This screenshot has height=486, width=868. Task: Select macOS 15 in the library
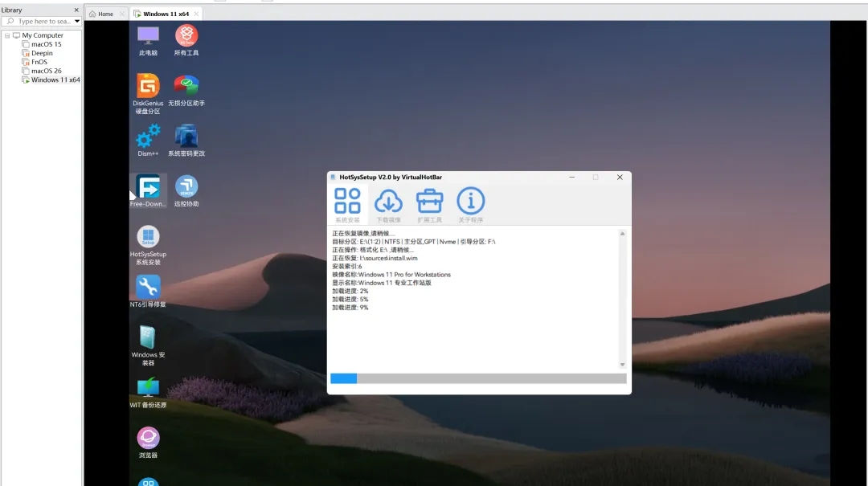tap(46, 44)
